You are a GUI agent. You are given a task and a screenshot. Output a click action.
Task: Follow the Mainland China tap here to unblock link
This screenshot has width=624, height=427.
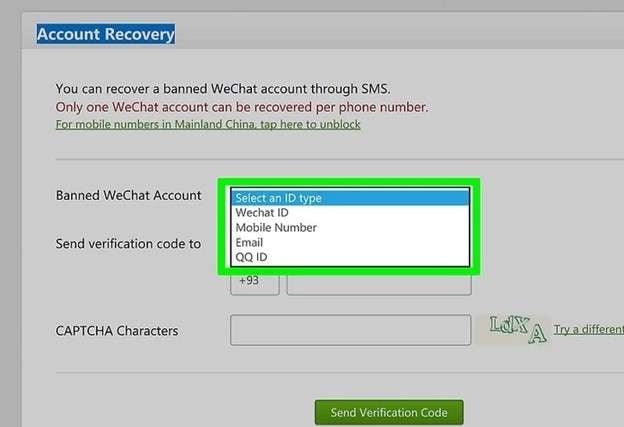pos(208,125)
